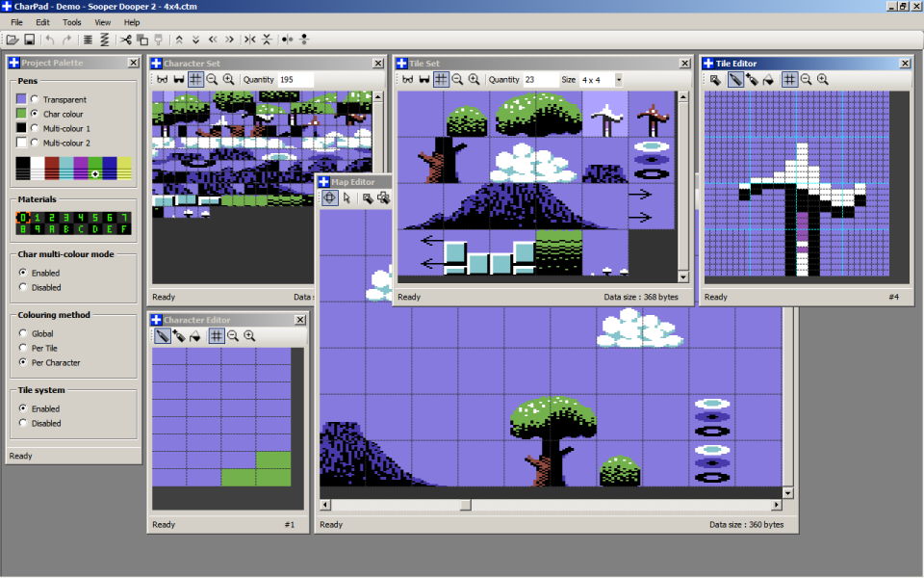Open the View menu
924x578 pixels.
click(x=103, y=22)
